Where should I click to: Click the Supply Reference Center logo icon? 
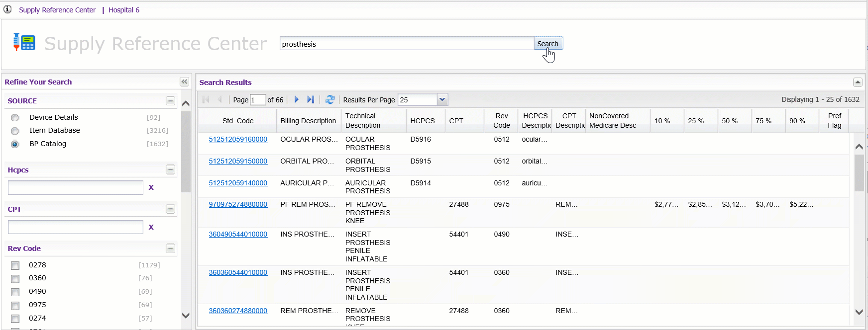point(24,43)
